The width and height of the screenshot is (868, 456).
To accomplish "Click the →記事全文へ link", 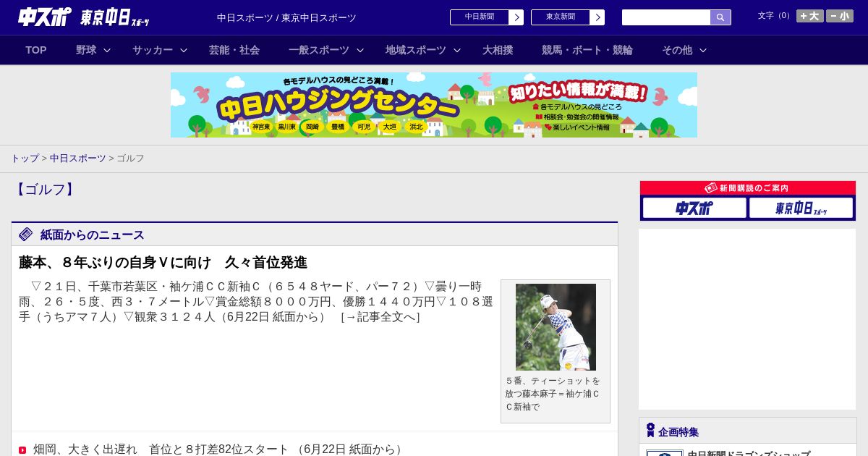I will click(380, 316).
